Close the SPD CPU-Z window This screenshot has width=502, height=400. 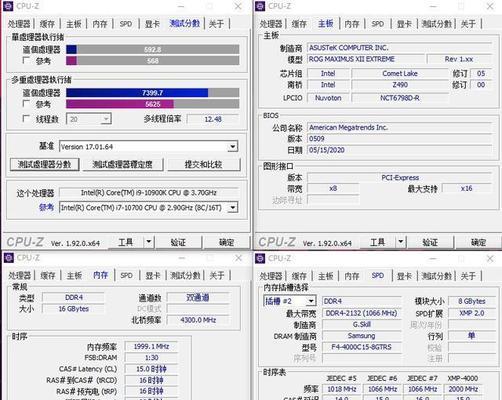point(490,258)
